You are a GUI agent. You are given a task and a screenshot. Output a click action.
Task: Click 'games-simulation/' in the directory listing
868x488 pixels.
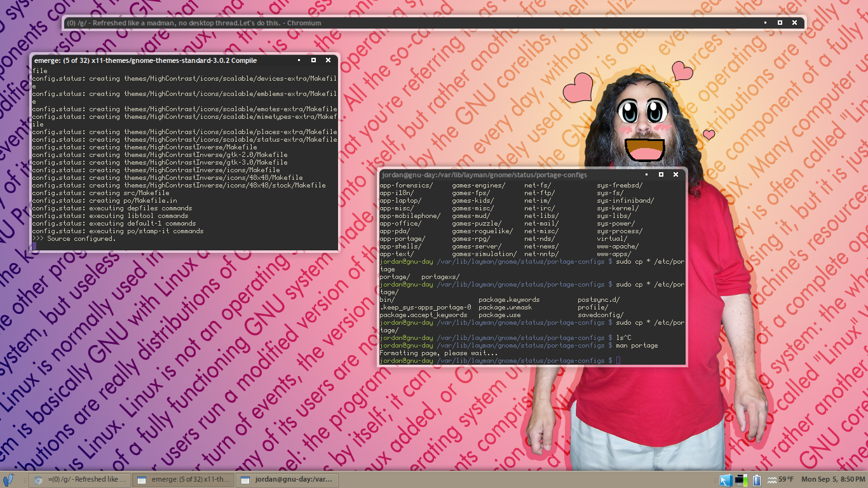484,254
